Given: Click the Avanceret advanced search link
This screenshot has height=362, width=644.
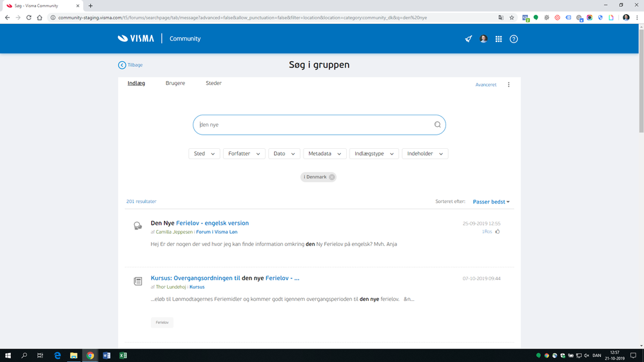Looking at the screenshot, I should click(x=486, y=84).
